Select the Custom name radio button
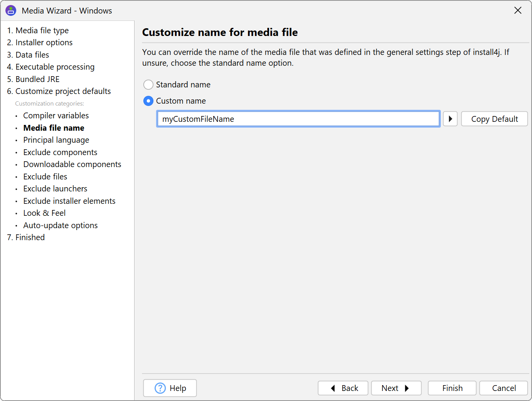532x401 pixels. [x=148, y=101]
